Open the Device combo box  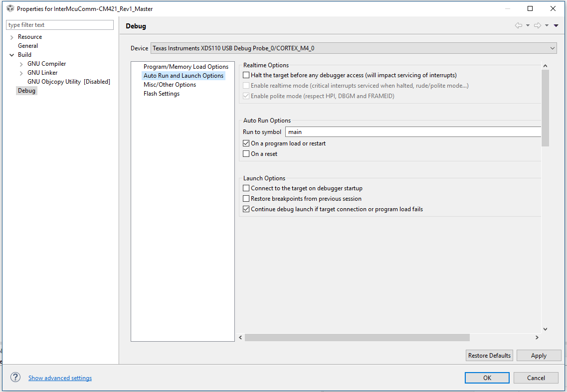pyautogui.click(x=353, y=48)
